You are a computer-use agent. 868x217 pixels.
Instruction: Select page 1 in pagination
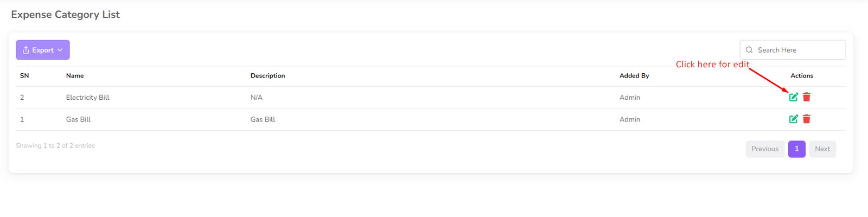point(796,149)
